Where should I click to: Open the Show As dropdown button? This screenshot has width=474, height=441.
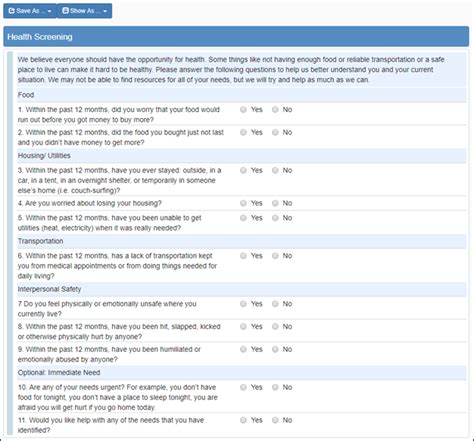pyautogui.click(x=85, y=11)
